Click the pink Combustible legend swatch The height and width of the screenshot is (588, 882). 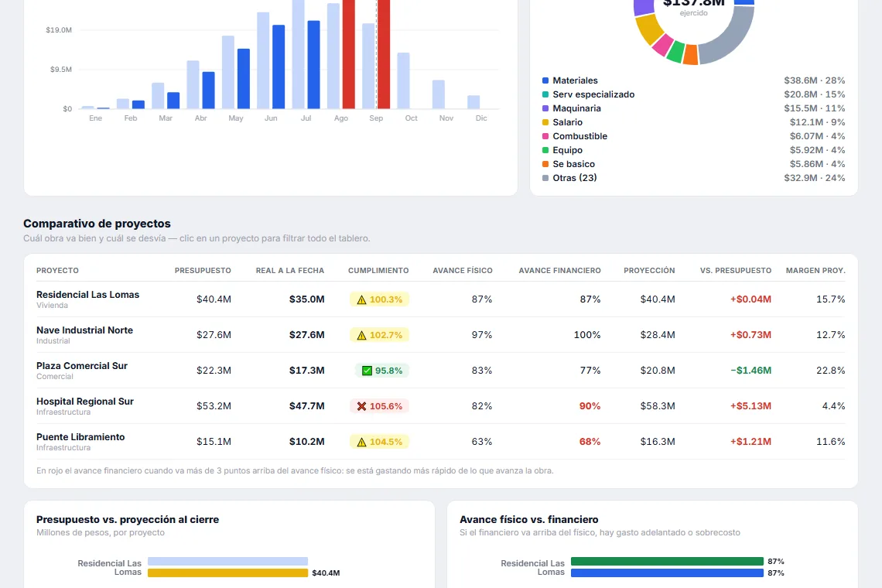point(545,136)
